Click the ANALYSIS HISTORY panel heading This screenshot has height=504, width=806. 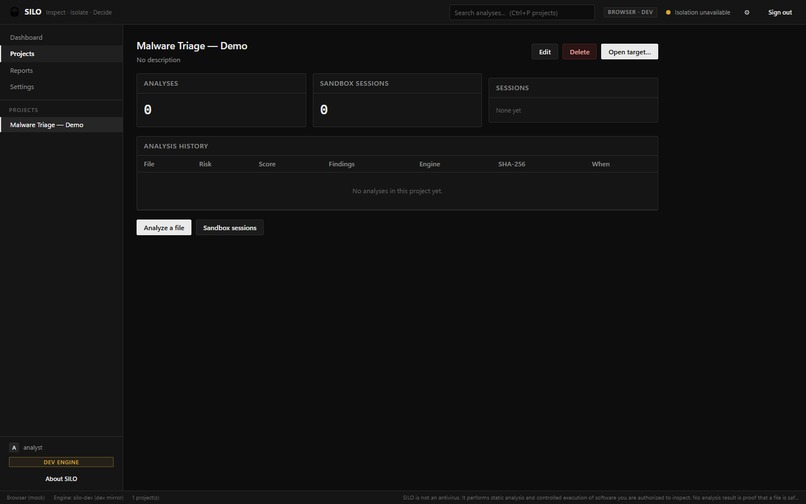coord(176,146)
